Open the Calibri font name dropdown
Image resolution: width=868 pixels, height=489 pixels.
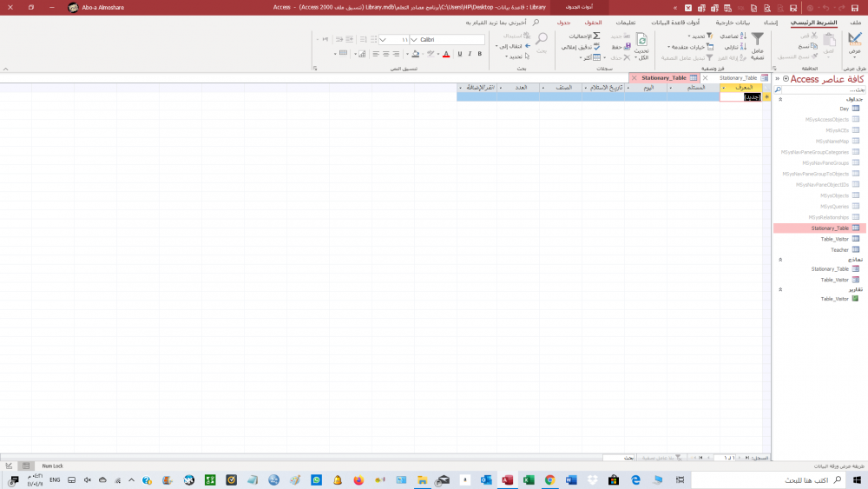[x=413, y=40]
